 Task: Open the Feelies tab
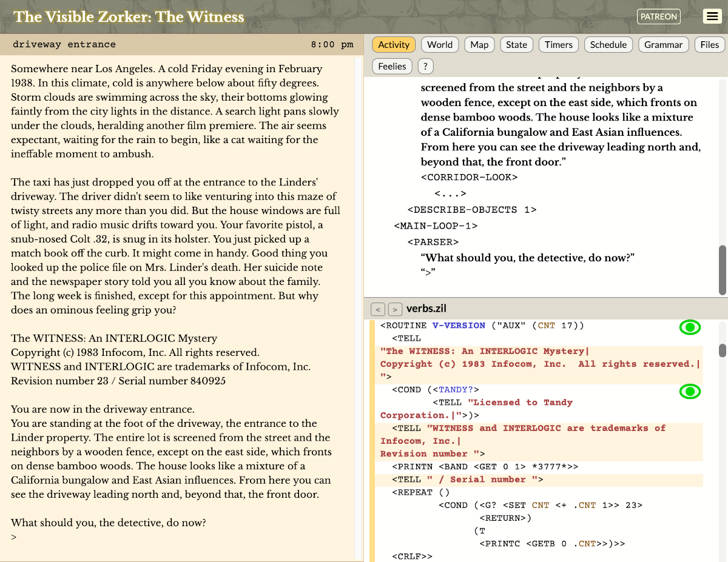tap(392, 66)
